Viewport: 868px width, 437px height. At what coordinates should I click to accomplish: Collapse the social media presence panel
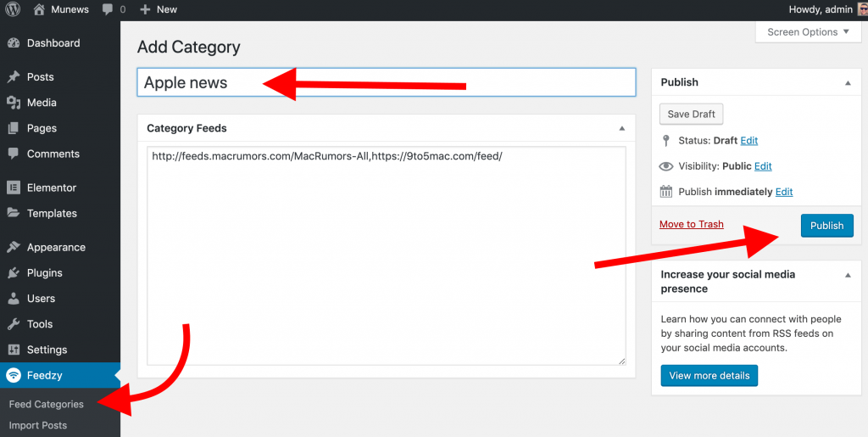click(x=848, y=275)
